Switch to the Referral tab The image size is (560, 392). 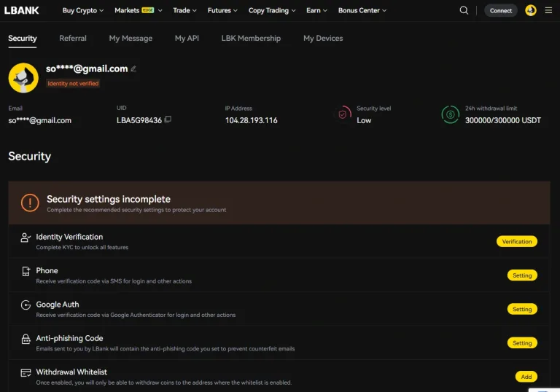tap(73, 38)
